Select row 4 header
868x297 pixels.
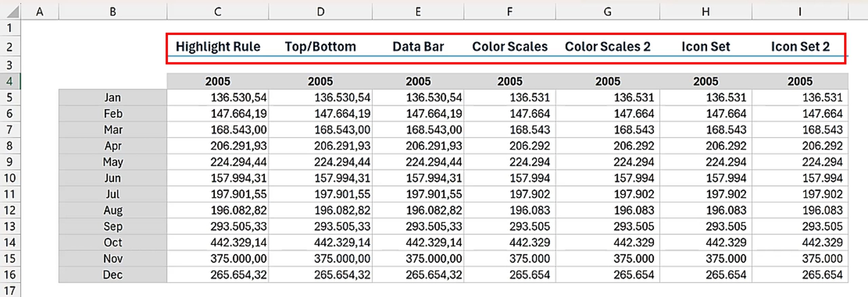click(9, 81)
